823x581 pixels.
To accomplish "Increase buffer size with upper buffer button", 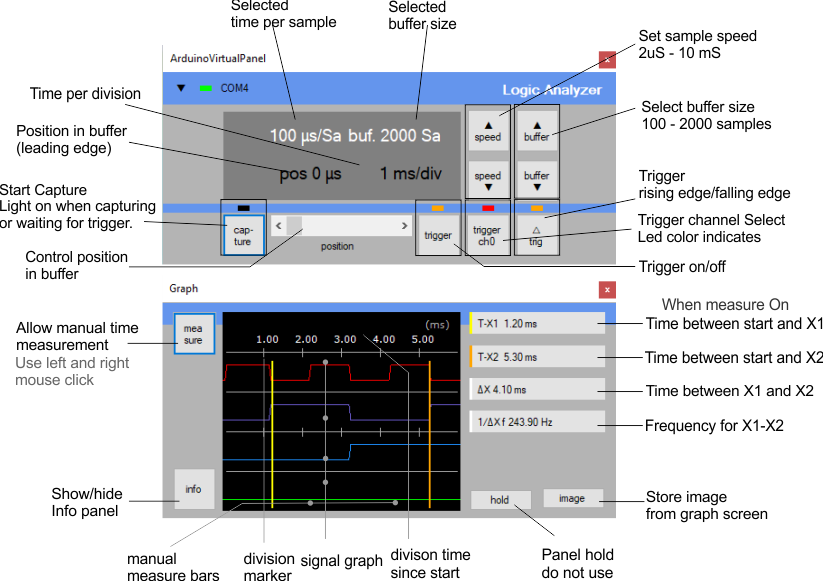I will [x=536, y=131].
